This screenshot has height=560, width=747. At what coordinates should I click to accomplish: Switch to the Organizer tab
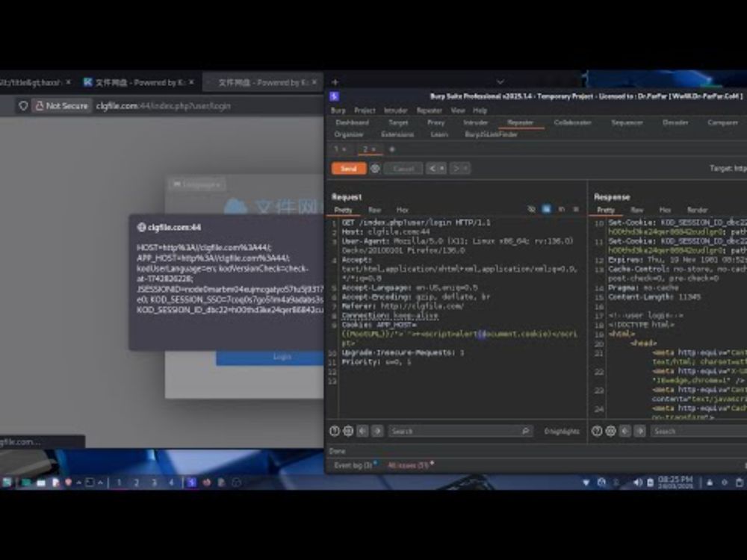(x=349, y=134)
